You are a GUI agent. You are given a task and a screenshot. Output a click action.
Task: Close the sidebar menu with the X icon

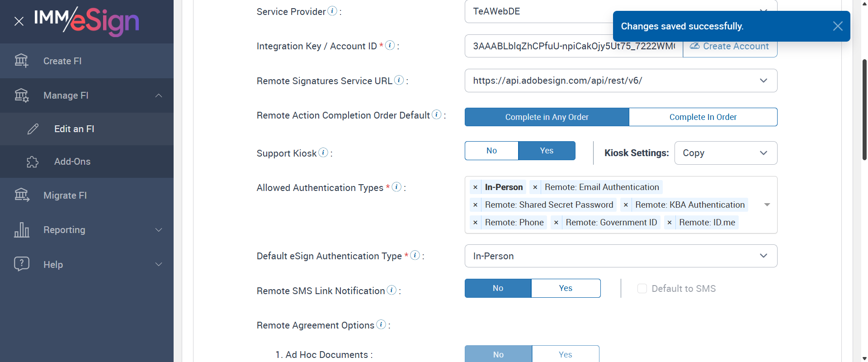(19, 21)
